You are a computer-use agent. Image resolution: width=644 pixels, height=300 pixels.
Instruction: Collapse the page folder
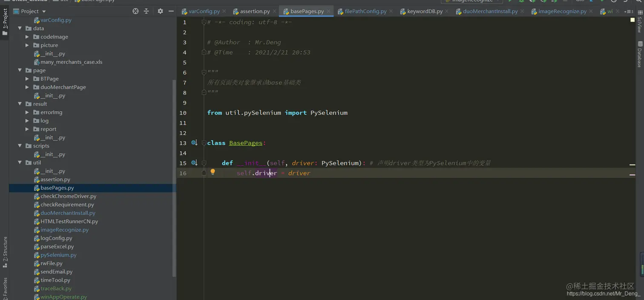(20, 70)
